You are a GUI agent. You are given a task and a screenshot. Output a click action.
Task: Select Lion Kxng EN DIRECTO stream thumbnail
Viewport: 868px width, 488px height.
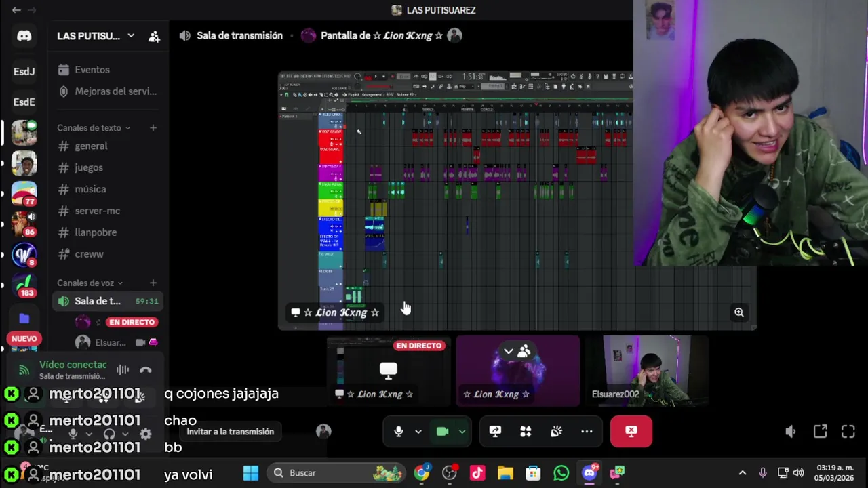389,371
